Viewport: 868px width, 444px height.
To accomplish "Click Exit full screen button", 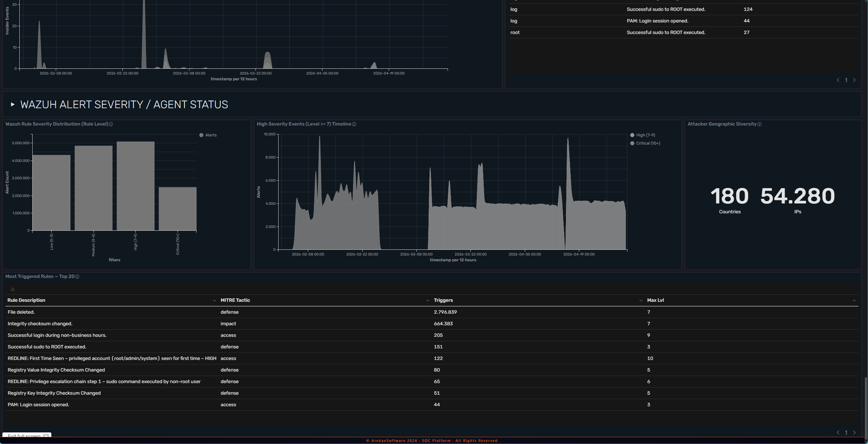I will (27, 435).
